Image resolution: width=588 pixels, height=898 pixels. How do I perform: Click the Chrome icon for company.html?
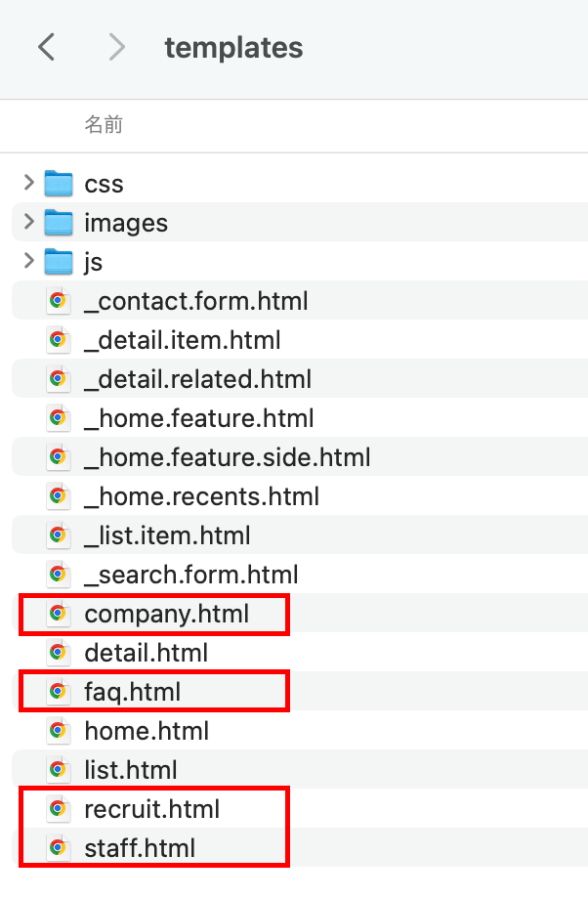(x=58, y=614)
